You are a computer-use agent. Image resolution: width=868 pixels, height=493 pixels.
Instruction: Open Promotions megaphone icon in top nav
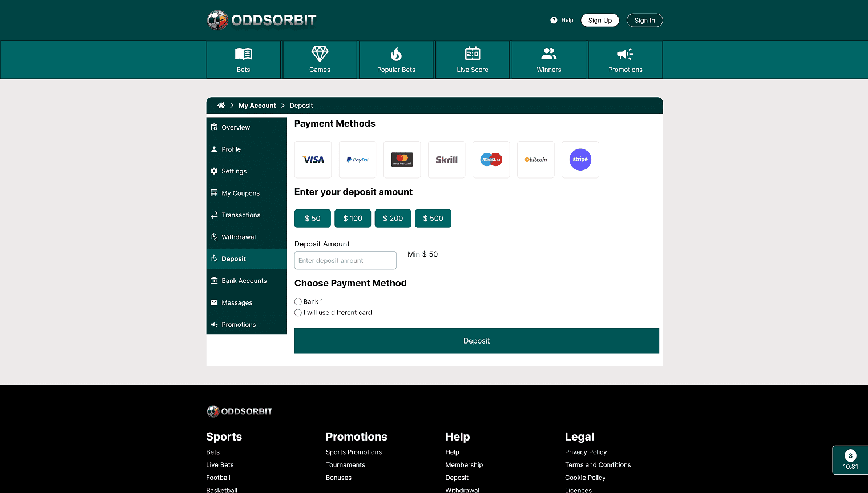coord(625,54)
